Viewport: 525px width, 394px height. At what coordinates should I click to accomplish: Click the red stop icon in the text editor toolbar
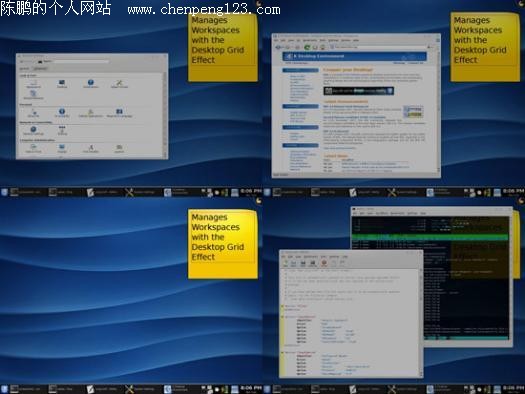(324, 263)
